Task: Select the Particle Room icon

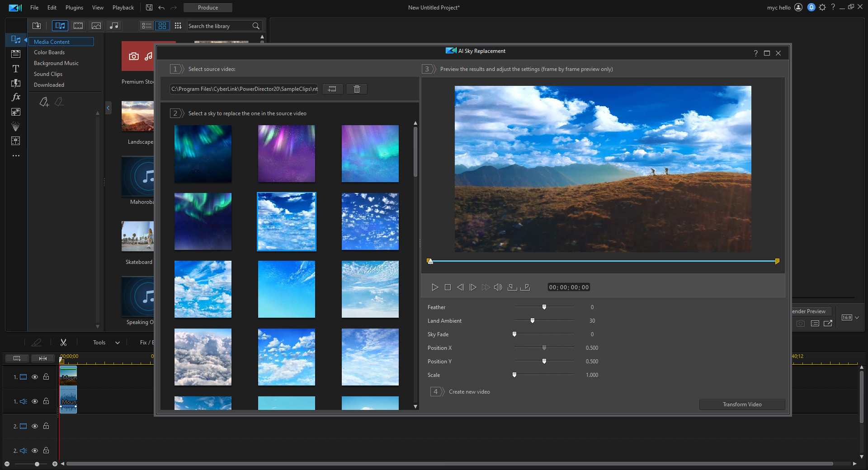Action: (16, 127)
